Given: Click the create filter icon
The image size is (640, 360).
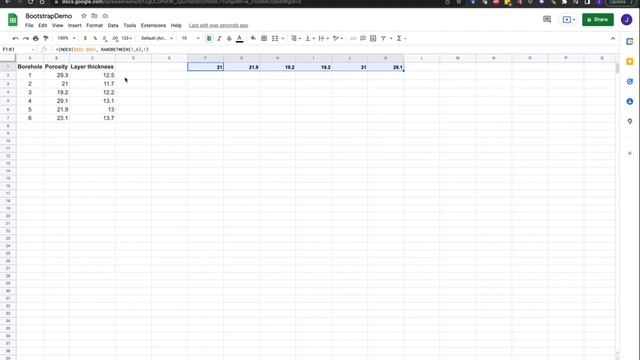Looking at the screenshot, I should [383, 38].
